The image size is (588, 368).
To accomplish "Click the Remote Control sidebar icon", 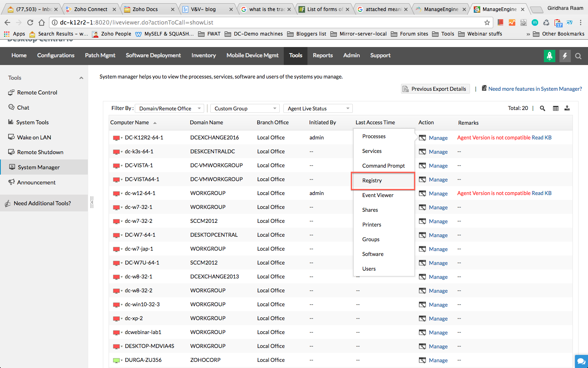I will [x=11, y=92].
